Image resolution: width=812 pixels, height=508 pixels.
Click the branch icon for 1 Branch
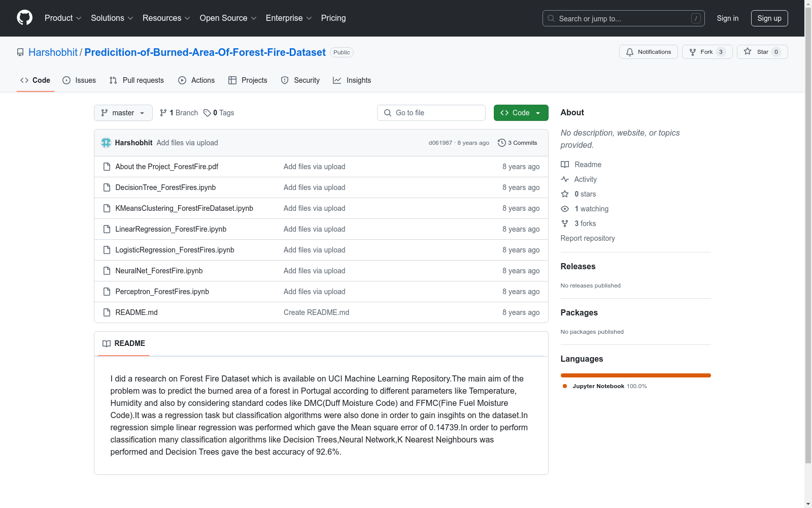pyautogui.click(x=163, y=113)
